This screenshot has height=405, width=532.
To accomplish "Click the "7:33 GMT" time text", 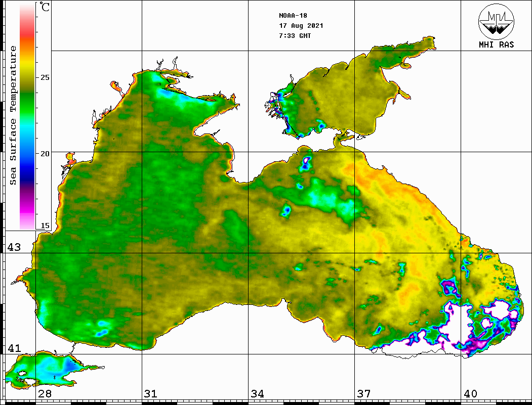I will tap(295, 35).
